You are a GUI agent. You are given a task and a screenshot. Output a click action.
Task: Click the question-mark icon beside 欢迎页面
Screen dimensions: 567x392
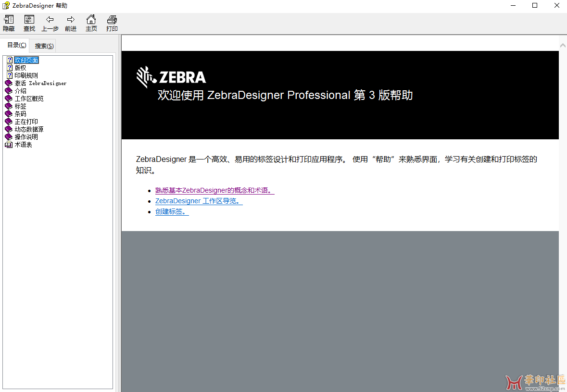(x=10, y=60)
